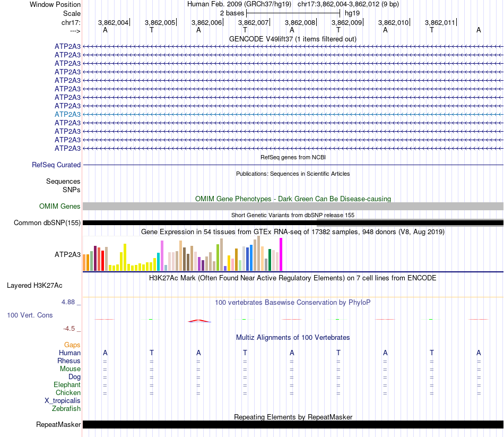Viewport: 504px width, 437px height.
Task: Click the -4.5 PhyloP lower scale value
Action: point(69,329)
